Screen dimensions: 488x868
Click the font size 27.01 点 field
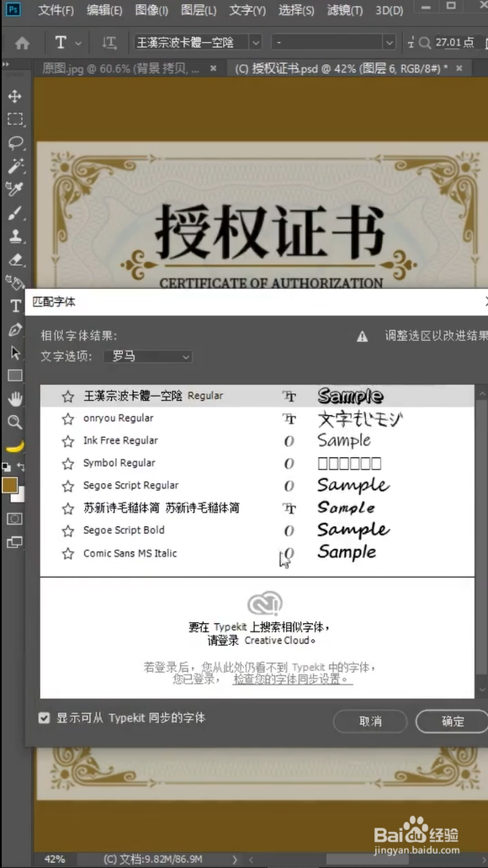point(455,42)
